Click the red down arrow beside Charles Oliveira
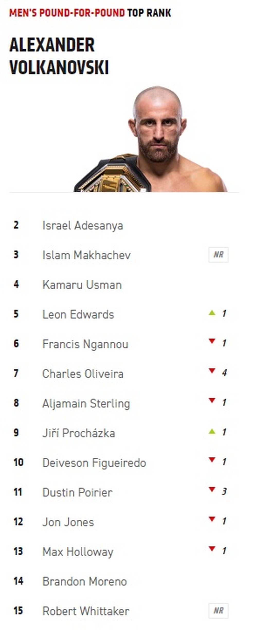This screenshot has height=644, width=253. tap(212, 371)
